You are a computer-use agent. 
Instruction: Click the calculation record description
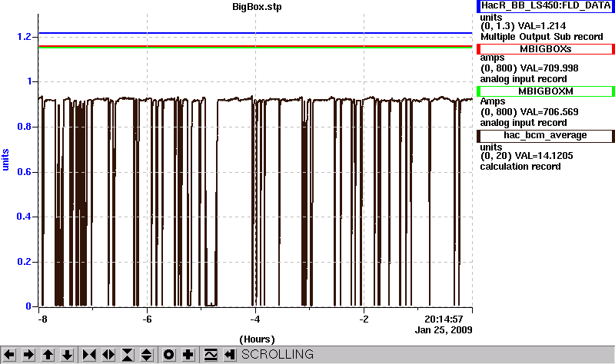tap(520, 167)
